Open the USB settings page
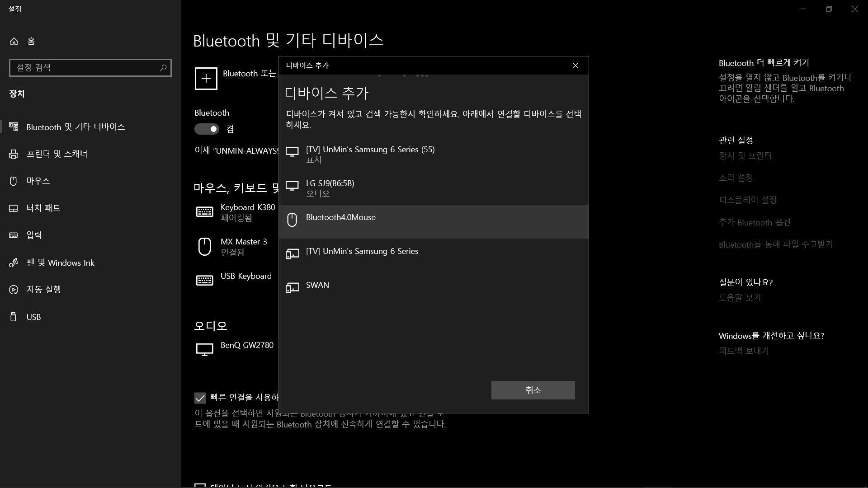 tap(33, 317)
